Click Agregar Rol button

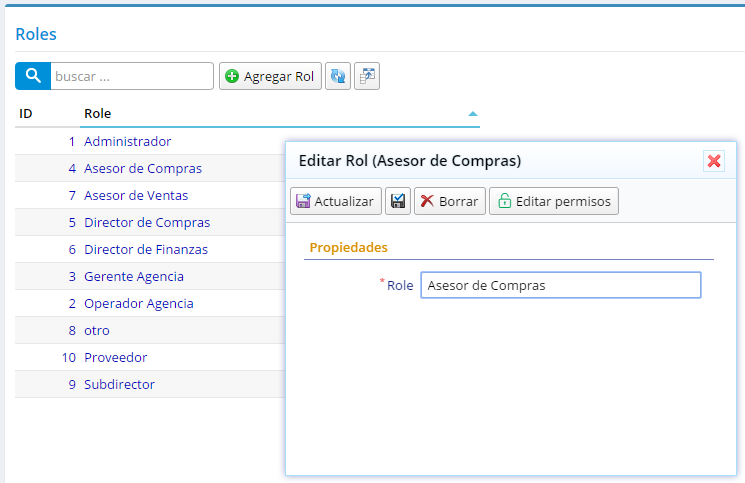270,76
